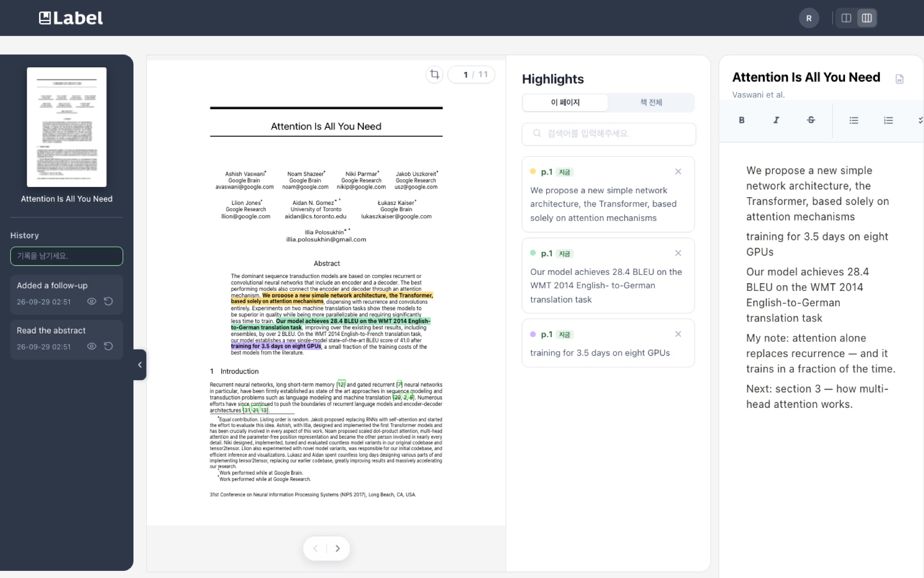Viewport: 924px width, 578px height.
Task: Select the '이 페이지' highlights tab
Action: 565,102
